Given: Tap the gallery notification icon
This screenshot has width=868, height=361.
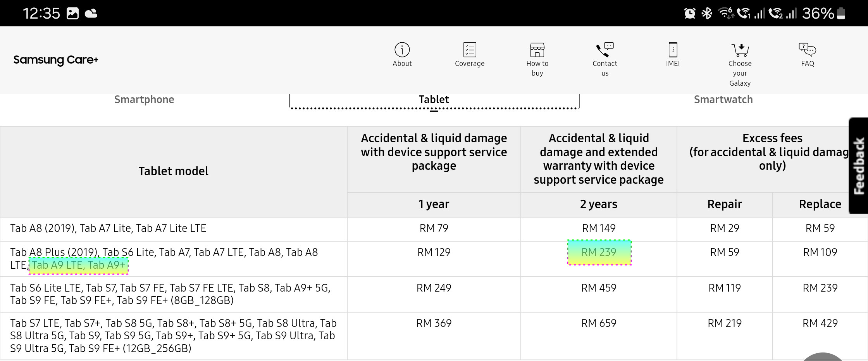Looking at the screenshot, I should pos(72,14).
